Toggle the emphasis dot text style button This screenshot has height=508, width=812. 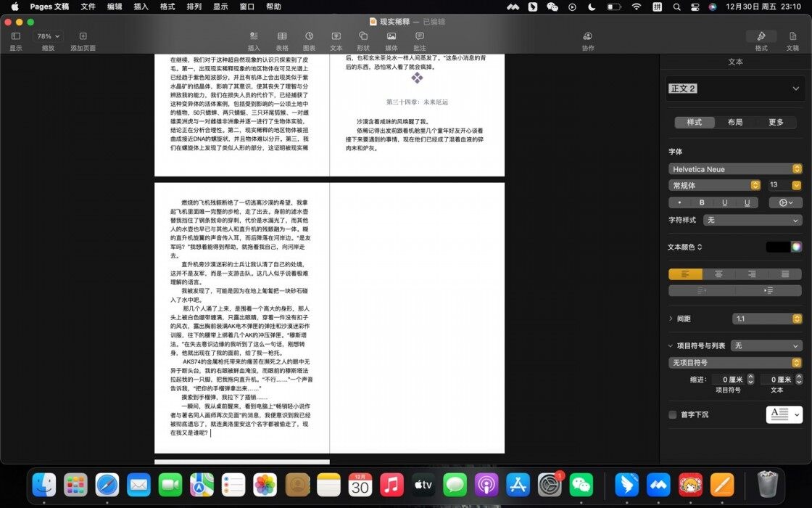pyautogui.click(x=679, y=202)
